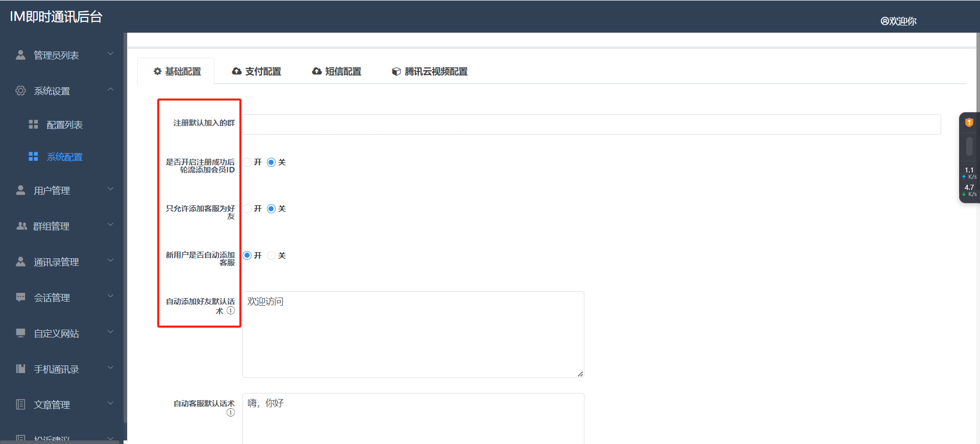Image resolution: width=980 pixels, height=444 pixels.
Task: Click the 欢迎你 user link
Action: [x=898, y=21]
